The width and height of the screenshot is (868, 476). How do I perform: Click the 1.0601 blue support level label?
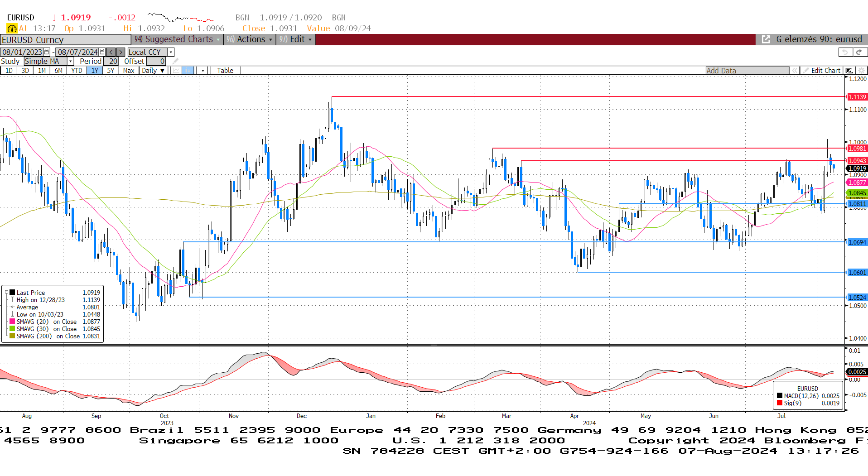pyautogui.click(x=857, y=273)
